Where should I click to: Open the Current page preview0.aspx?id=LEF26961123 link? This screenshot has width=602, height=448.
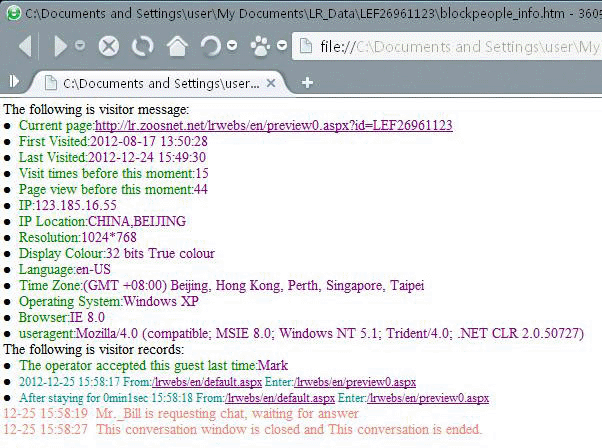tap(274, 126)
